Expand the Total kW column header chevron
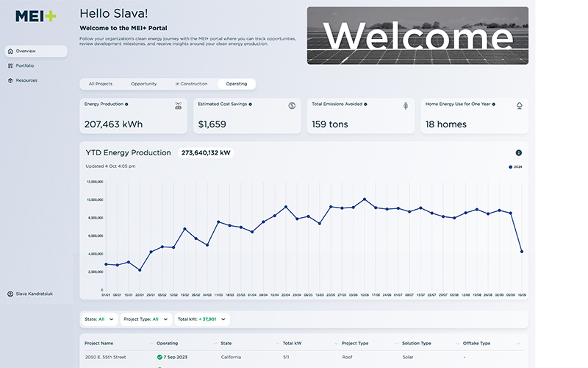This screenshot has height=368, width=588. [x=337, y=344]
